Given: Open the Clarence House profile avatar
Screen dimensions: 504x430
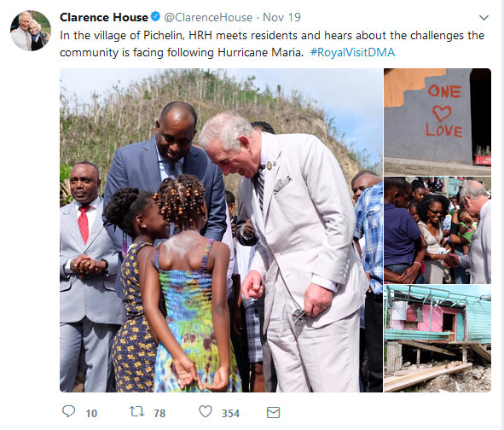Looking at the screenshot, I should click(31, 31).
